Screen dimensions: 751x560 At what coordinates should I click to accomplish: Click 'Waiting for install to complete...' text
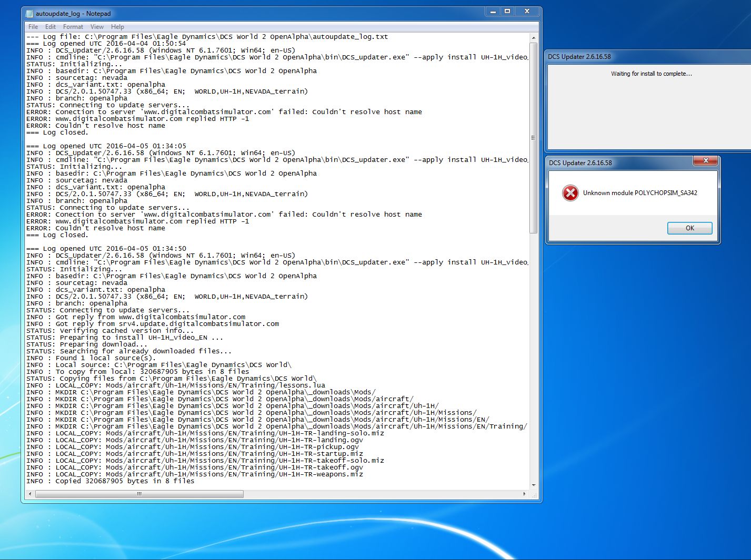pyautogui.click(x=652, y=74)
